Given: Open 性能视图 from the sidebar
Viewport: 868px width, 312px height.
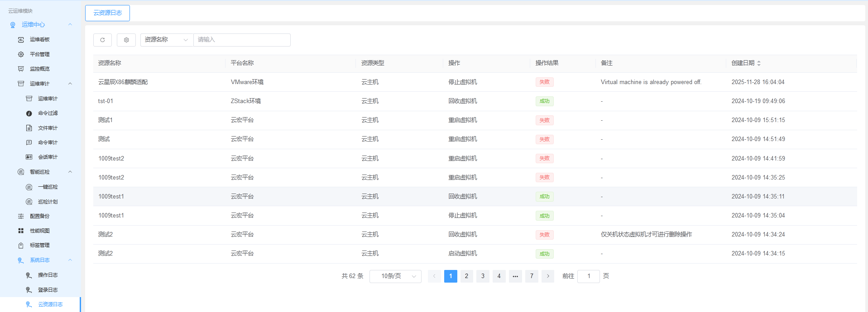Looking at the screenshot, I should (x=40, y=231).
